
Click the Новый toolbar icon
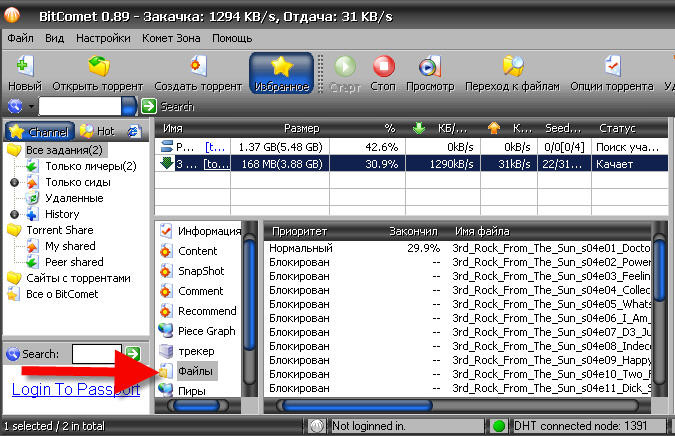(x=25, y=65)
